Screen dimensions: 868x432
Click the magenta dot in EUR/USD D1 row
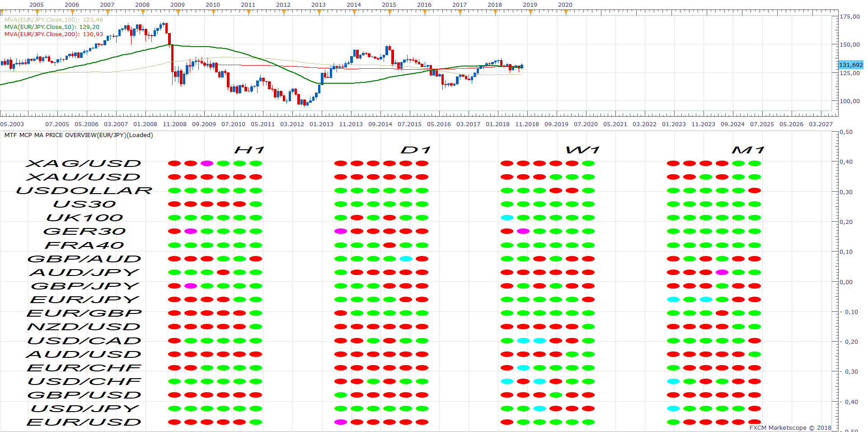pyautogui.click(x=341, y=422)
